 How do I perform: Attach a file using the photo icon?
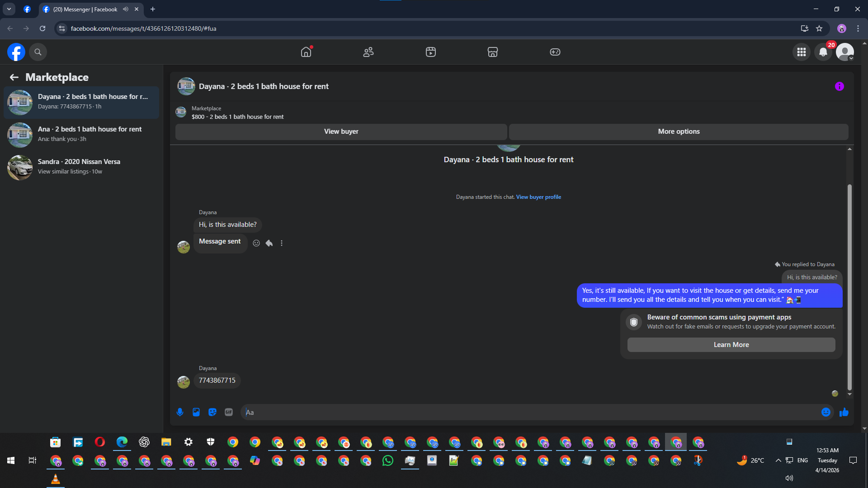point(196,412)
